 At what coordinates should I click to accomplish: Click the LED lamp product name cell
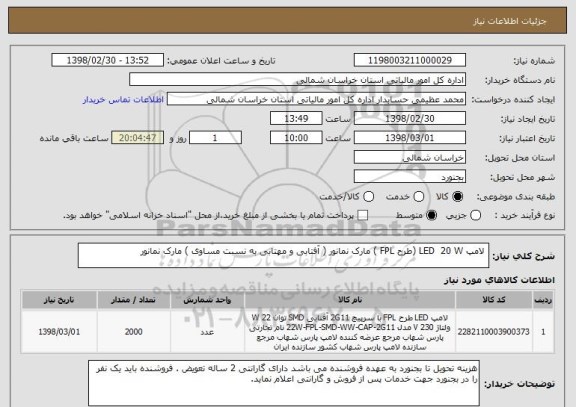(x=350, y=332)
